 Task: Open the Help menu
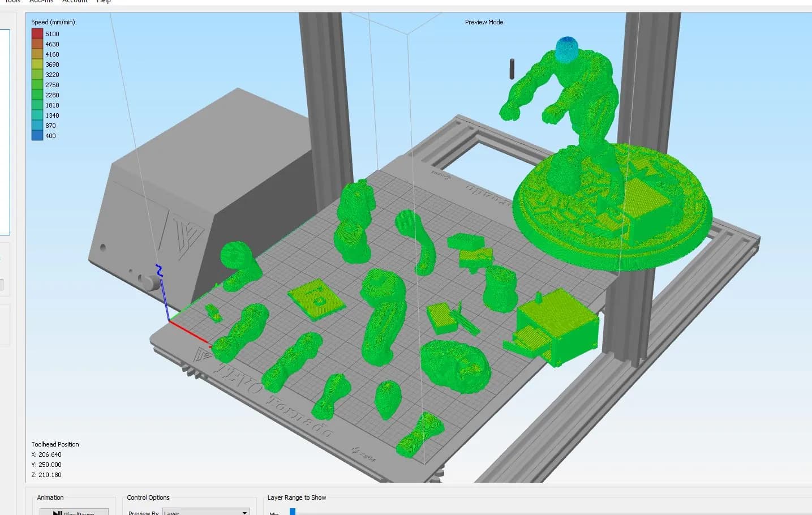tap(104, 1)
